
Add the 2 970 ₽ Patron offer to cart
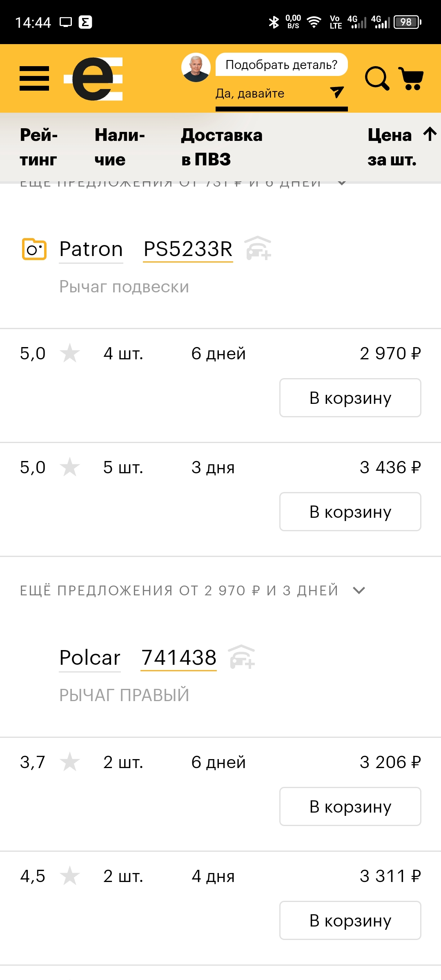[x=350, y=398]
